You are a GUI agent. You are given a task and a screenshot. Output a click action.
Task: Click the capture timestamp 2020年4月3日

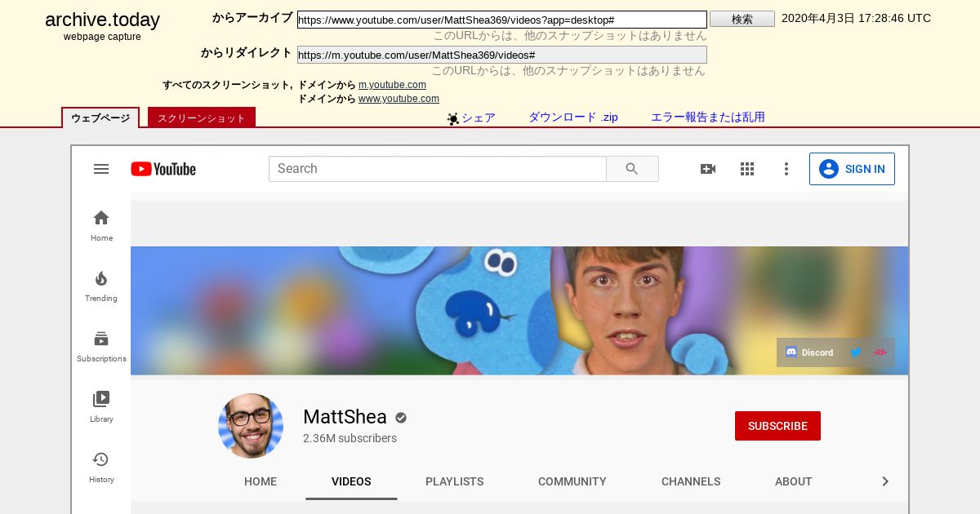click(x=856, y=18)
